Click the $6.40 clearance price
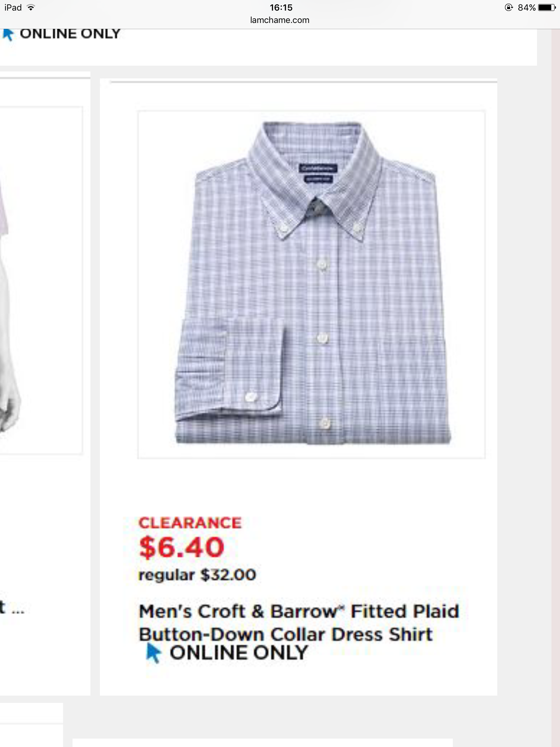Image resolution: width=560 pixels, height=747 pixels. [182, 547]
